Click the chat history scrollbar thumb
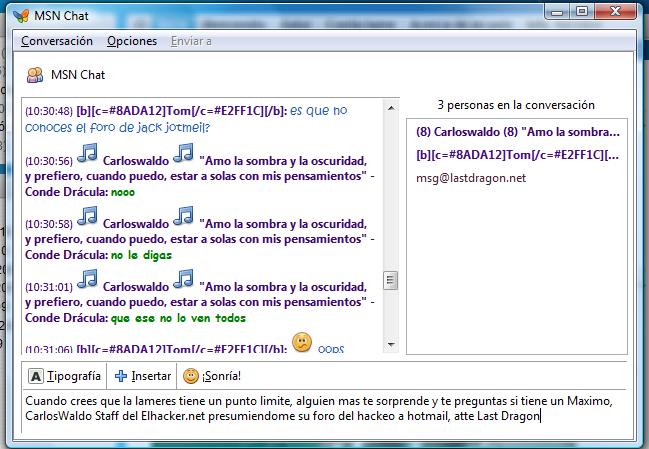Screen dimensions: 649x449 pos(391,280)
